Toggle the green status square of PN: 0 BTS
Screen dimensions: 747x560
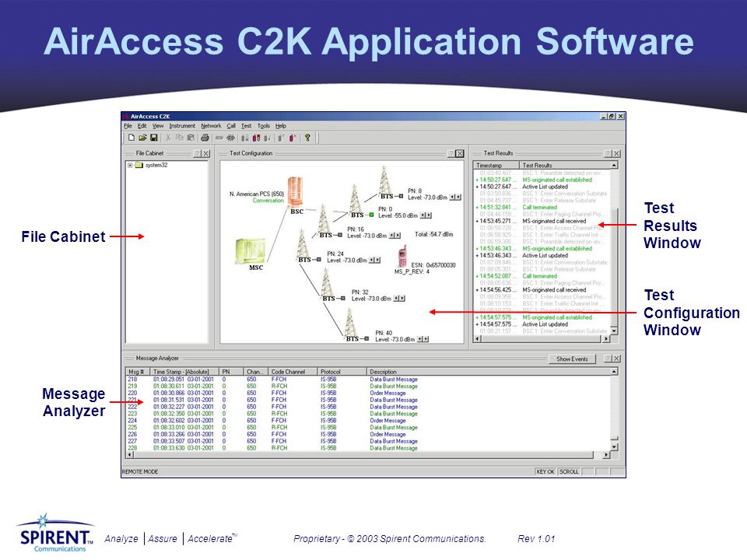[372, 215]
